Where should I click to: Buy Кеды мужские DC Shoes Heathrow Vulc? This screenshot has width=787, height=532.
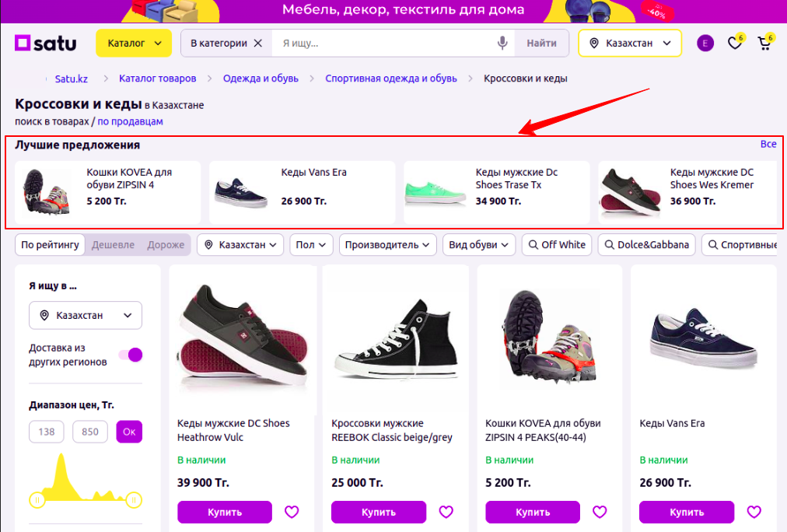(224, 512)
